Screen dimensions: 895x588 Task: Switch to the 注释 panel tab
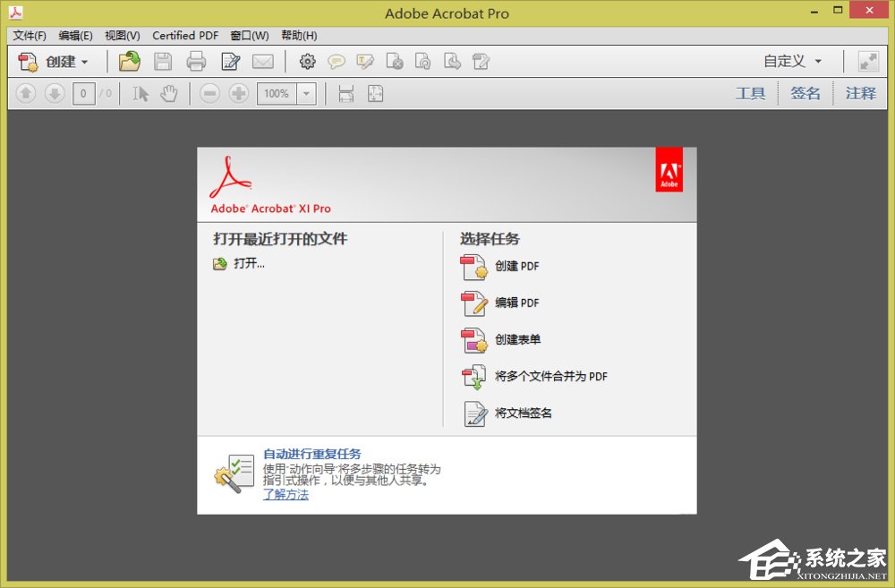(x=860, y=92)
